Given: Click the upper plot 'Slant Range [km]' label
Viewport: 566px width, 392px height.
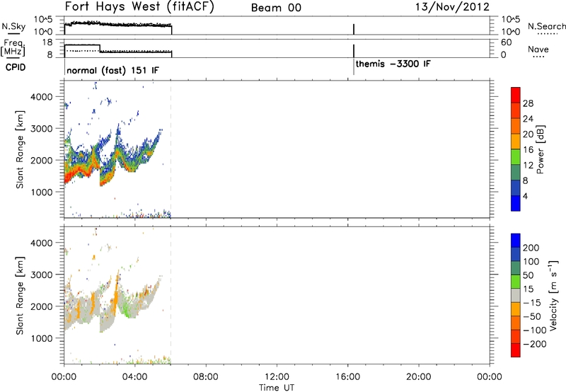Looking at the screenshot, I should click(20, 149).
